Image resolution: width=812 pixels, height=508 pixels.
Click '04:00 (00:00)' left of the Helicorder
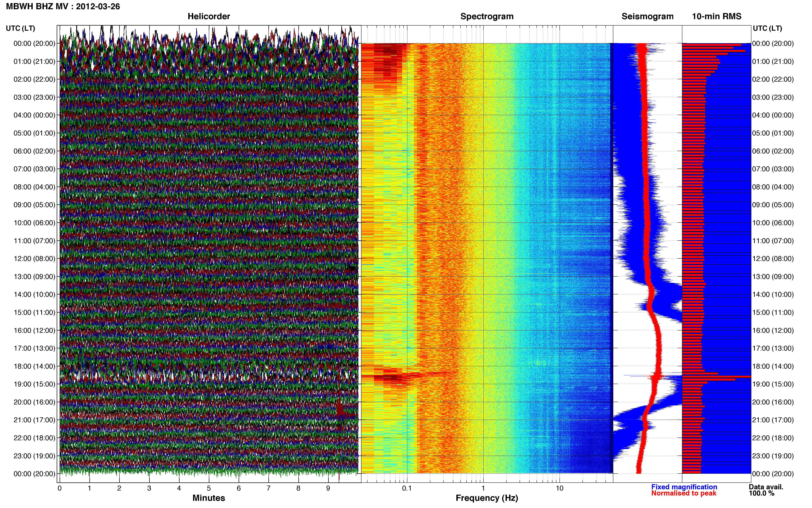(x=34, y=115)
